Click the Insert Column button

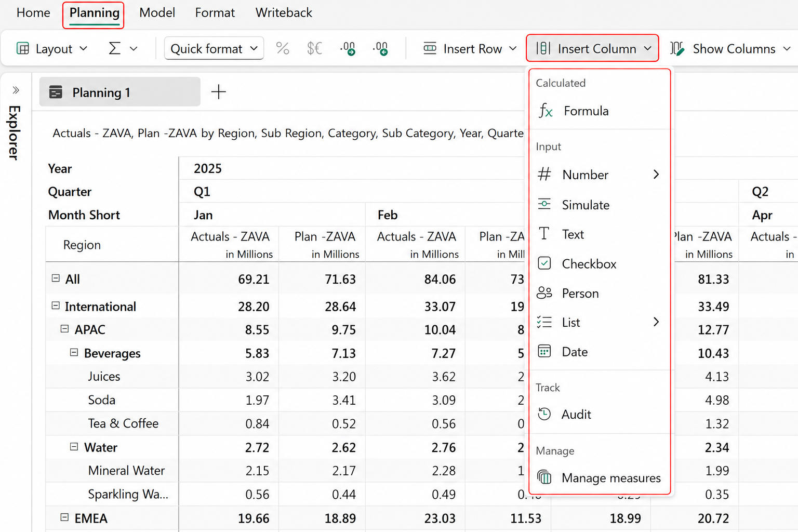[x=593, y=48]
